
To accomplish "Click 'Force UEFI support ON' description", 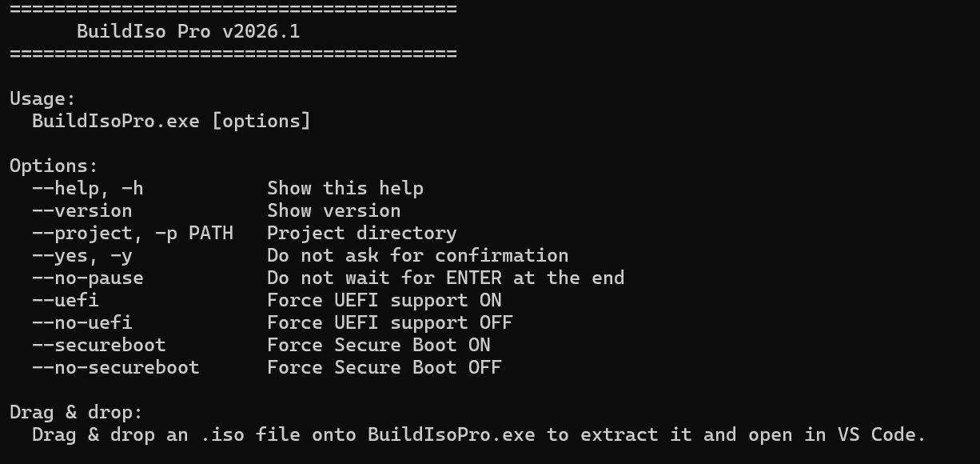I will tap(384, 301).
